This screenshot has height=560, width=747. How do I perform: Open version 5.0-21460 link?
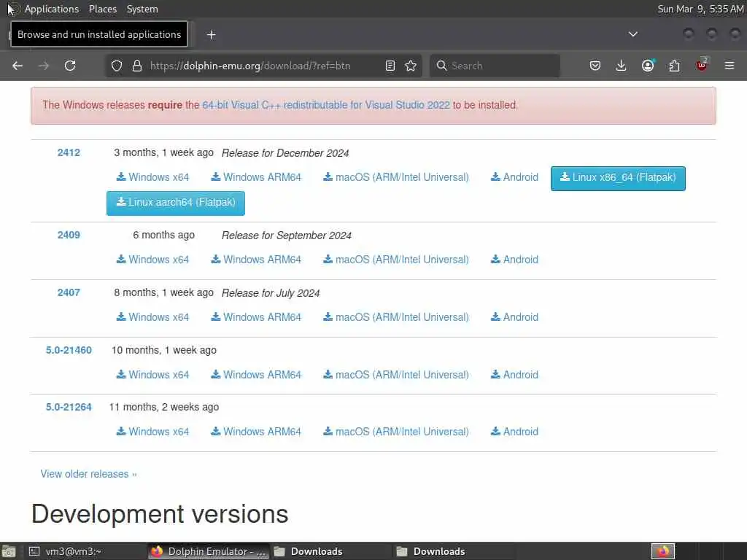[x=69, y=351]
